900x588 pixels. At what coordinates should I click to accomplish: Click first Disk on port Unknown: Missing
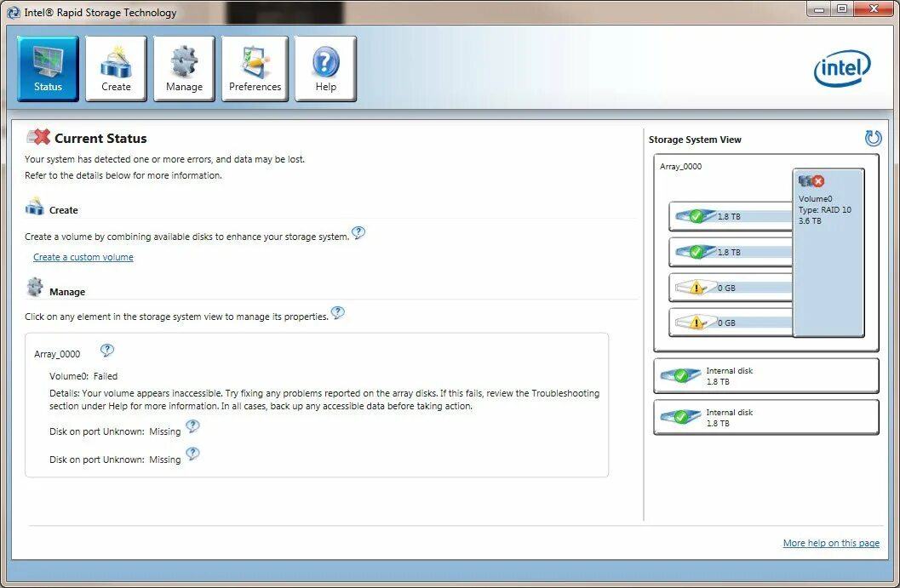click(x=115, y=431)
